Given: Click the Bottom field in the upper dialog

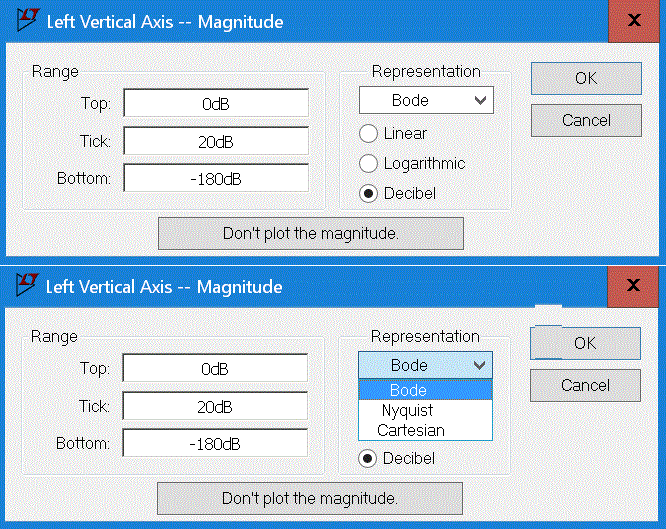Looking at the screenshot, I should (216, 179).
